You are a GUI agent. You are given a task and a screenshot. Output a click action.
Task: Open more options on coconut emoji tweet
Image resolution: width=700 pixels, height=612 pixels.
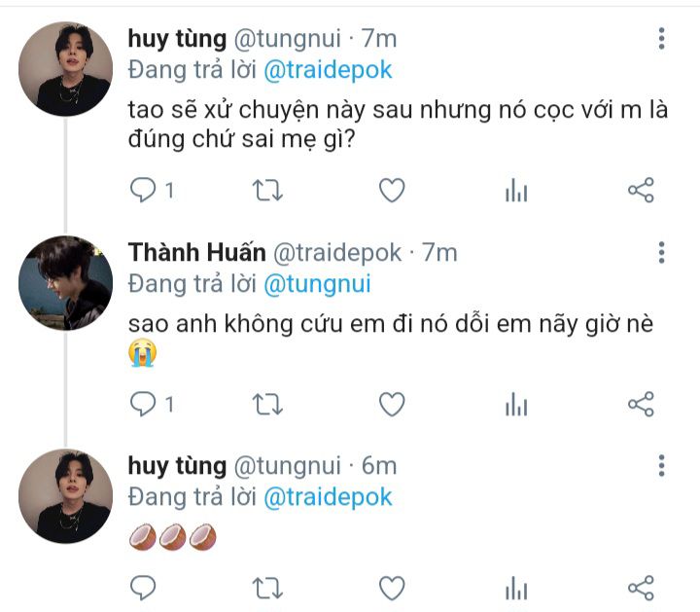[662, 465]
